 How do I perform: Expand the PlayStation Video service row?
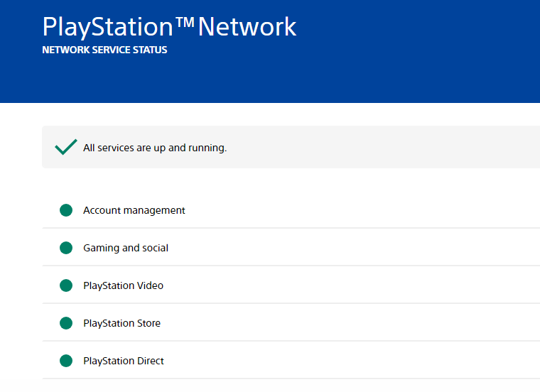pos(291,285)
